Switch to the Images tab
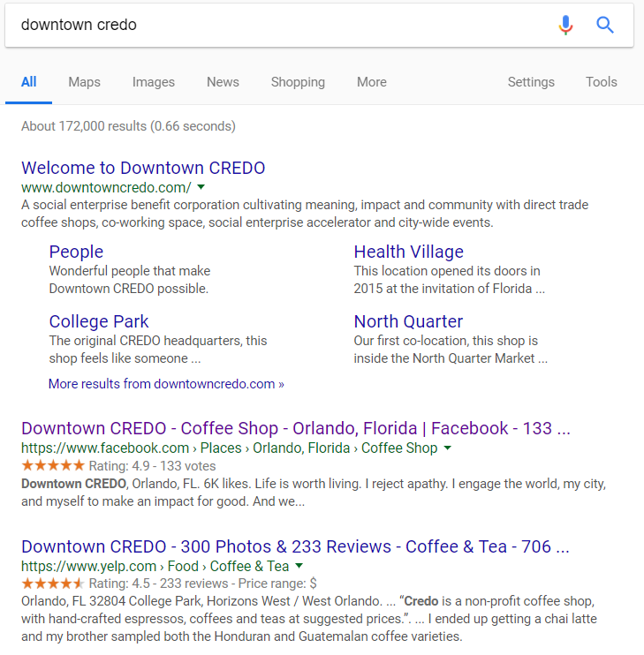The height and width of the screenshot is (655, 644). (x=154, y=82)
